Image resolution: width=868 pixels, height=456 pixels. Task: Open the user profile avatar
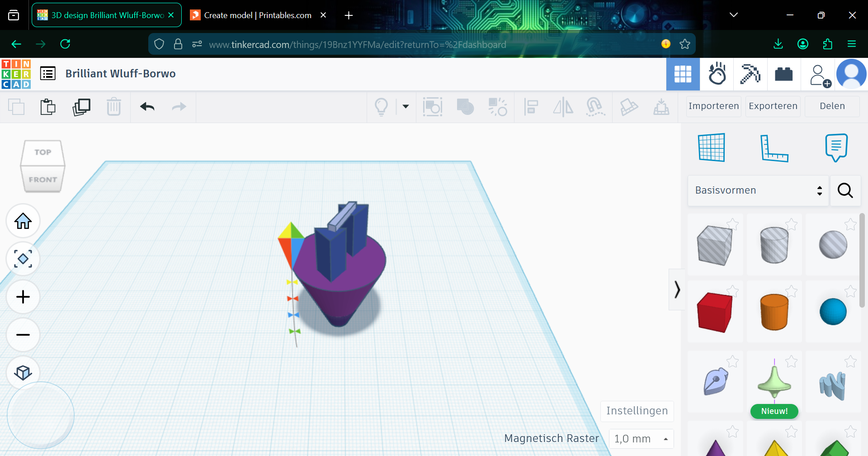851,74
